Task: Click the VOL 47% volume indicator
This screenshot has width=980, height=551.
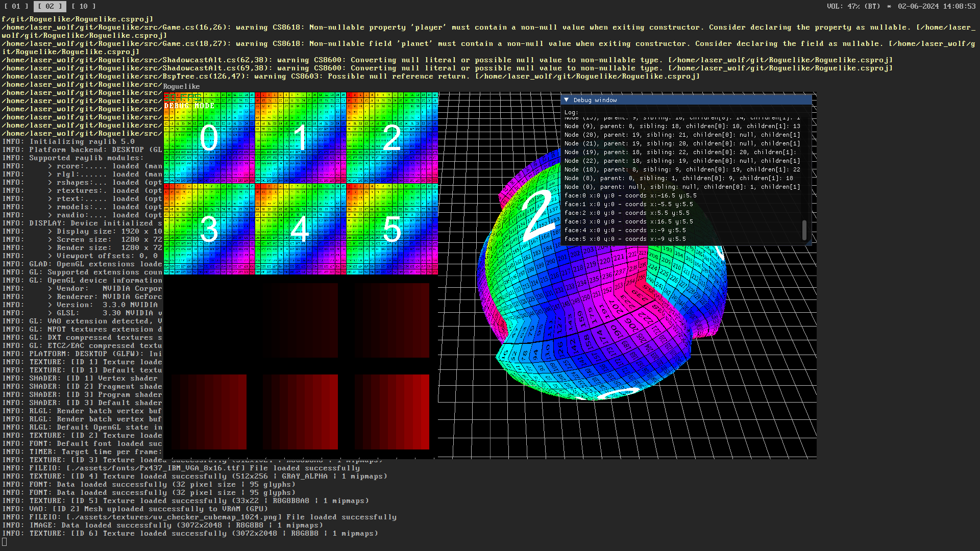Action: tap(853, 6)
